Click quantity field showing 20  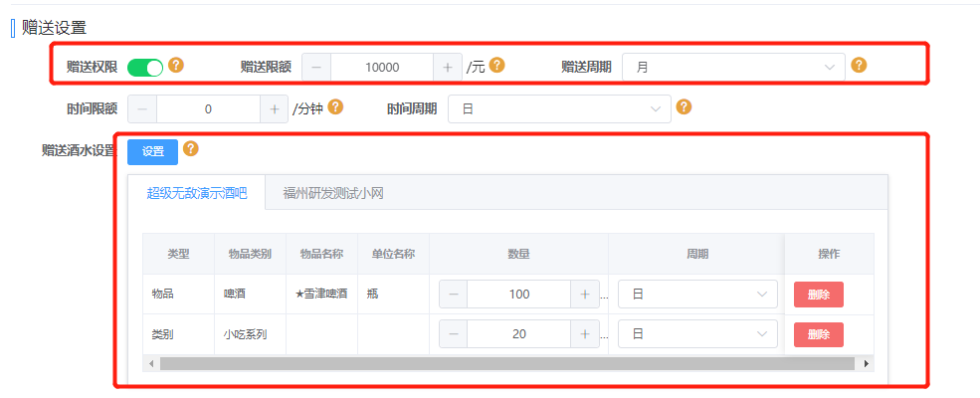518,334
